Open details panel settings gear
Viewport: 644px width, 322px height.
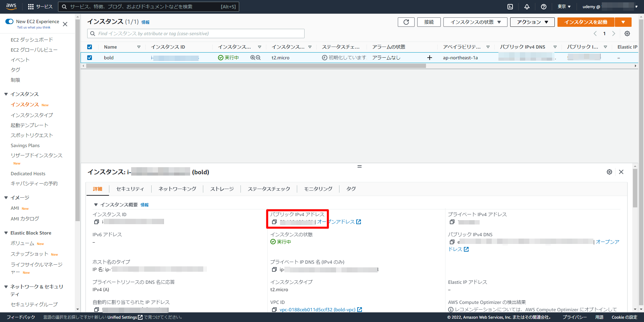pos(609,172)
